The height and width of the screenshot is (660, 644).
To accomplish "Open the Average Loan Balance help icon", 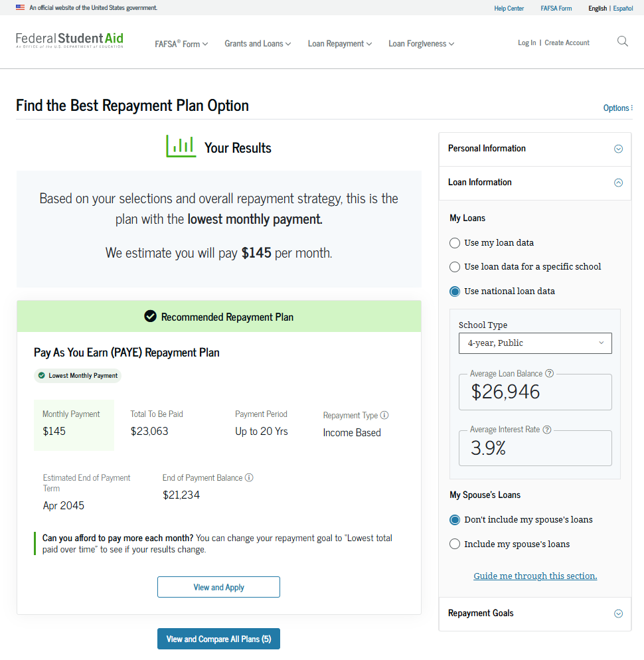I will click(x=549, y=373).
